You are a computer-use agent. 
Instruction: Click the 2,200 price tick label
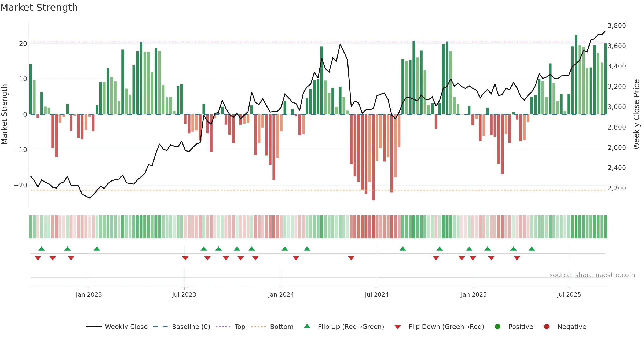[x=617, y=188]
